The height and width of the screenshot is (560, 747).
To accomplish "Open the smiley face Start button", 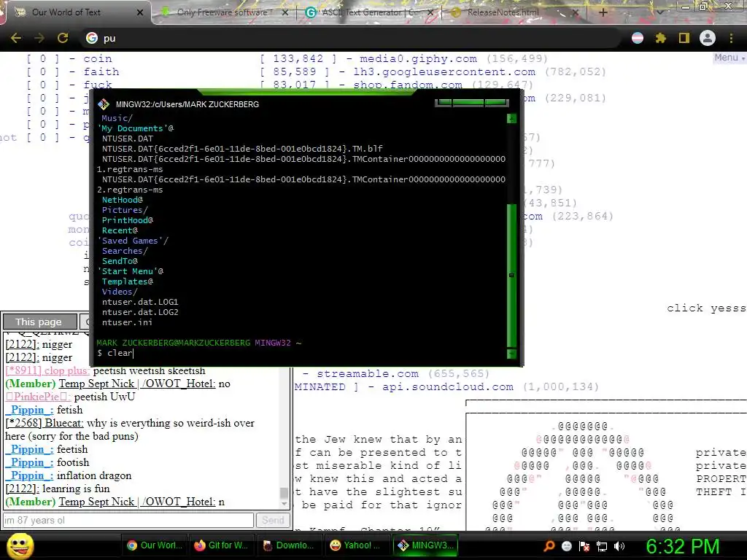I will click(x=20, y=545).
